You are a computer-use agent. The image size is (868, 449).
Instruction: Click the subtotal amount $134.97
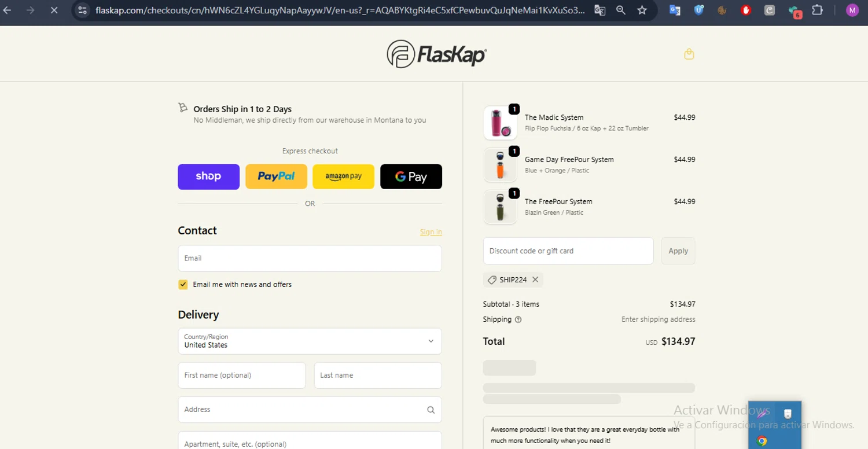pos(682,304)
